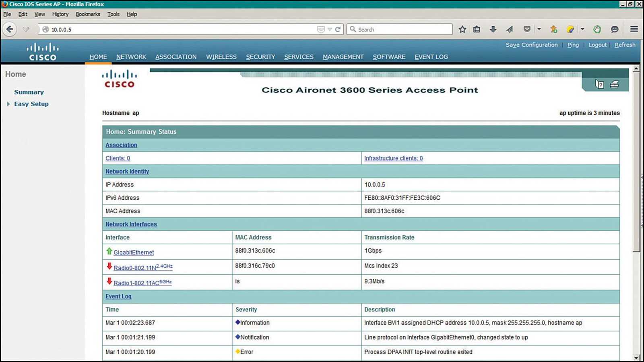Switch to the WIRELESS tab
The width and height of the screenshot is (644, 362).
click(x=221, y=57)
